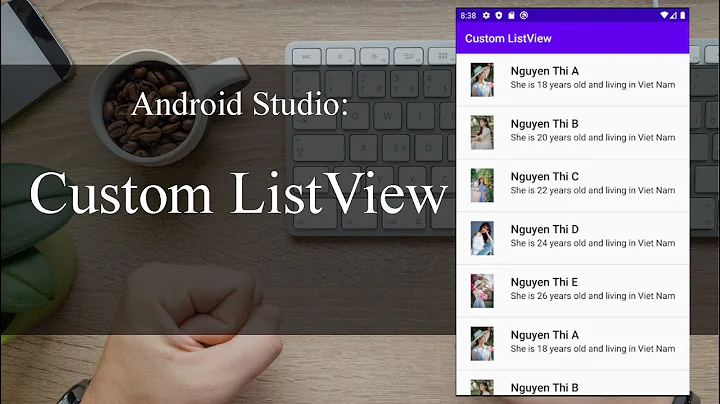This screenshot has width=720, height=404.
Task: Click the 'Android Studio:' heading text
Action: pos(240,104)
